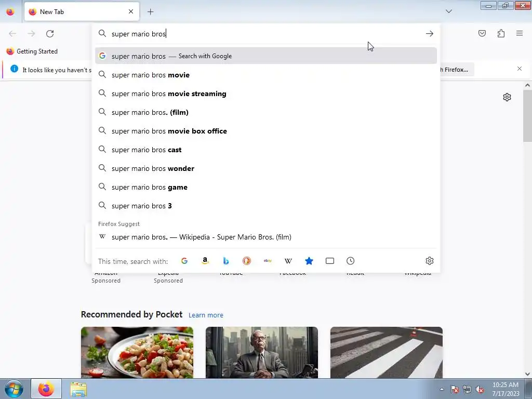Go back one page
Screen dimensions: 532x399
[x=12, y=34]
